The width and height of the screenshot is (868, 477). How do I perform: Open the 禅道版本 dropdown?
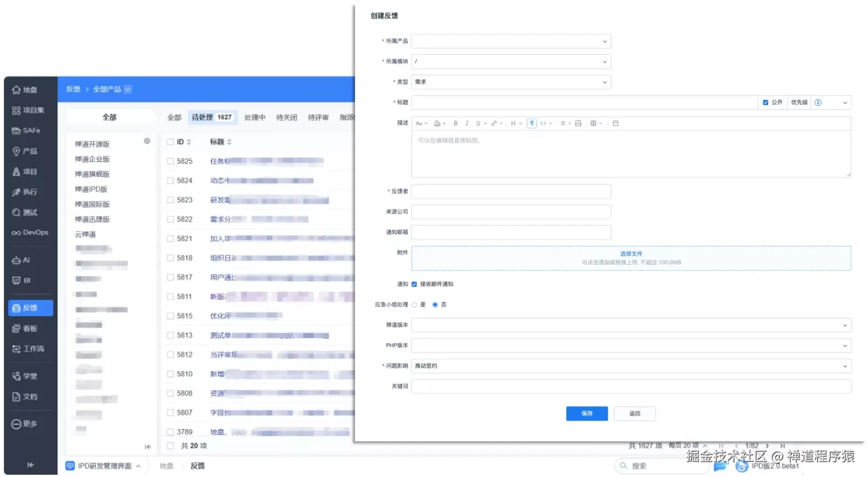point(631,326)
